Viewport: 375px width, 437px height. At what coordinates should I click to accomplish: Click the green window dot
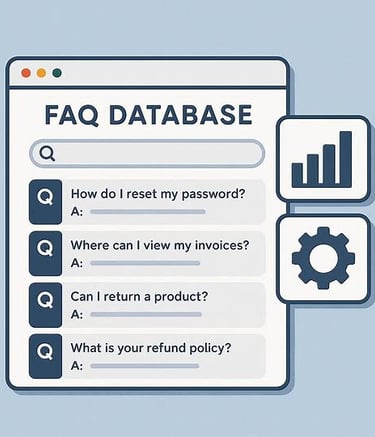tap(57, 73)
